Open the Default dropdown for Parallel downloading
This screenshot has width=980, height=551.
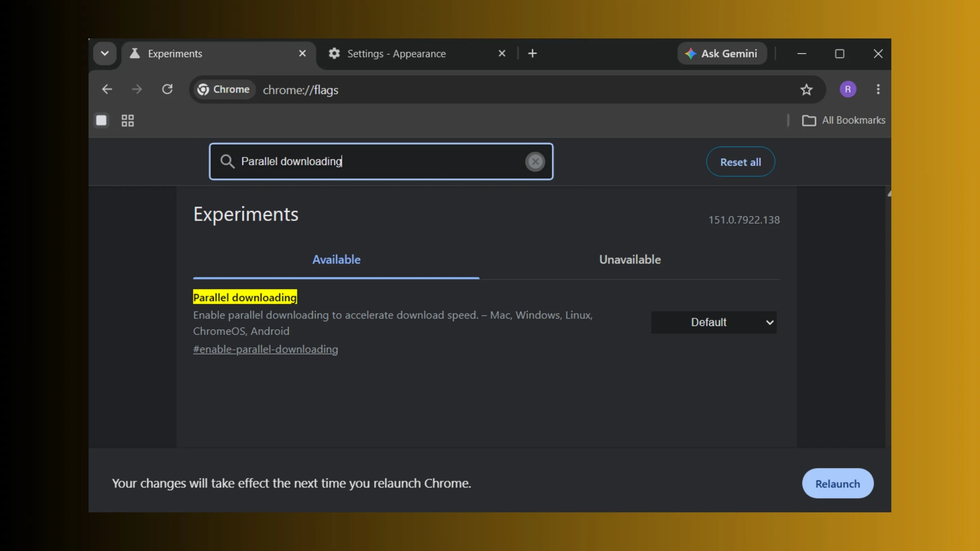pos(714,322)
